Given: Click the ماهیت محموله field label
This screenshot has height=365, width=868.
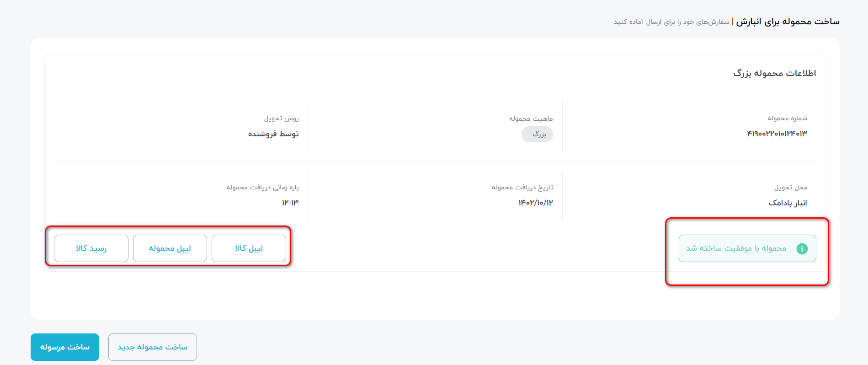Looking at the screenshot, I should (x=531, y=118).
